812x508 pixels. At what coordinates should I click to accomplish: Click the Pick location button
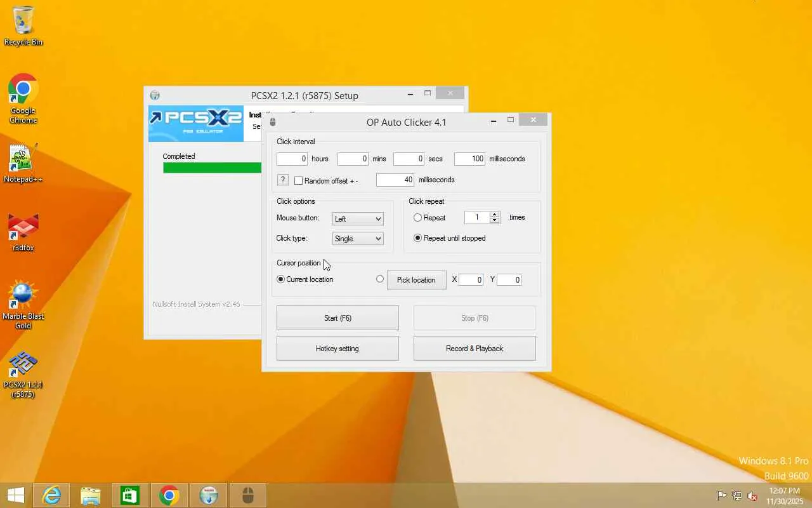coord(416,280)
